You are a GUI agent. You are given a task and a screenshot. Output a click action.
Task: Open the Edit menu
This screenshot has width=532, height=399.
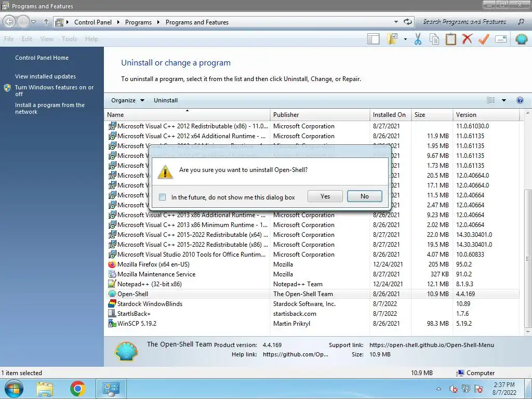[x=27, y=39]
